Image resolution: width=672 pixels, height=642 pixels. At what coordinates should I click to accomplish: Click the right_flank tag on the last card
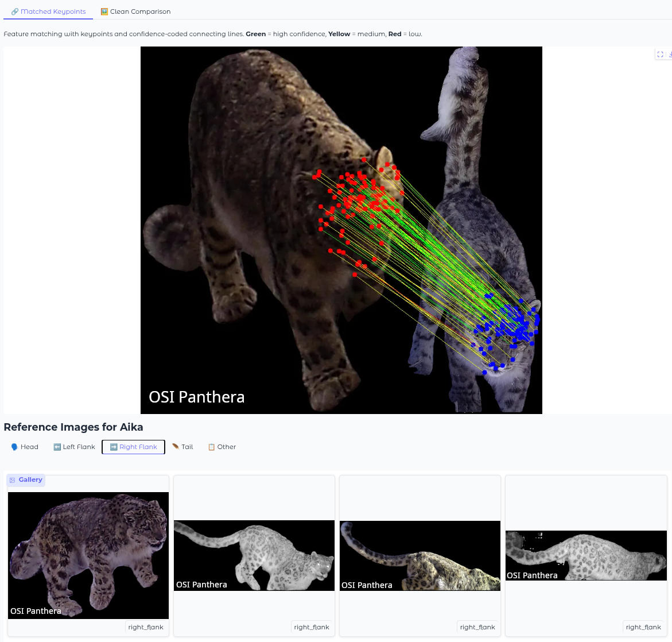[643, 626]
